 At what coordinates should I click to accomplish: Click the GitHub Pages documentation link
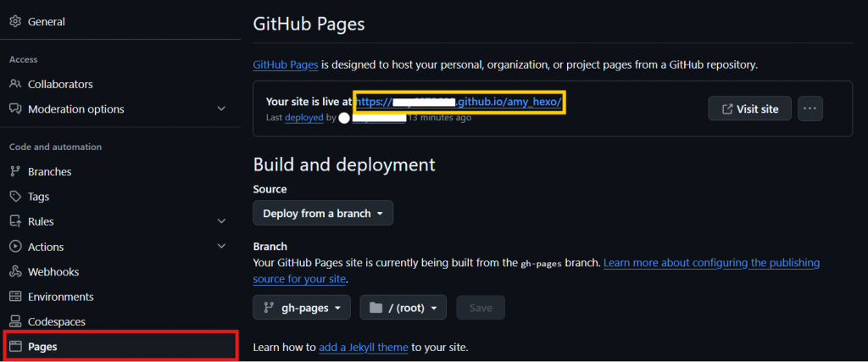[286, 64]
